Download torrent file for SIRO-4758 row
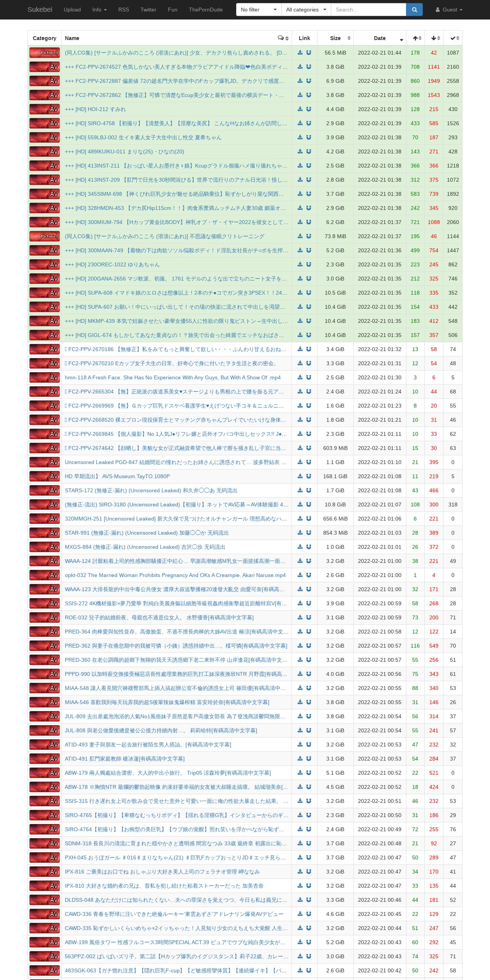The width and height of the screenshot is (490, 980). (300, 123)
